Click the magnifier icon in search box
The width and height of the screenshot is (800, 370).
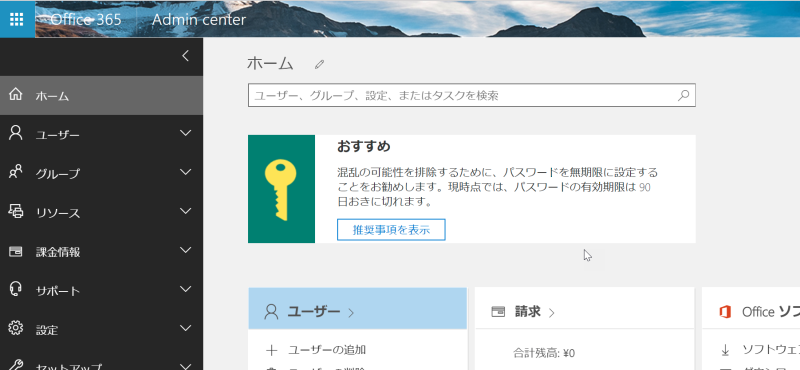pyautogui.click(x=683, y=95)
